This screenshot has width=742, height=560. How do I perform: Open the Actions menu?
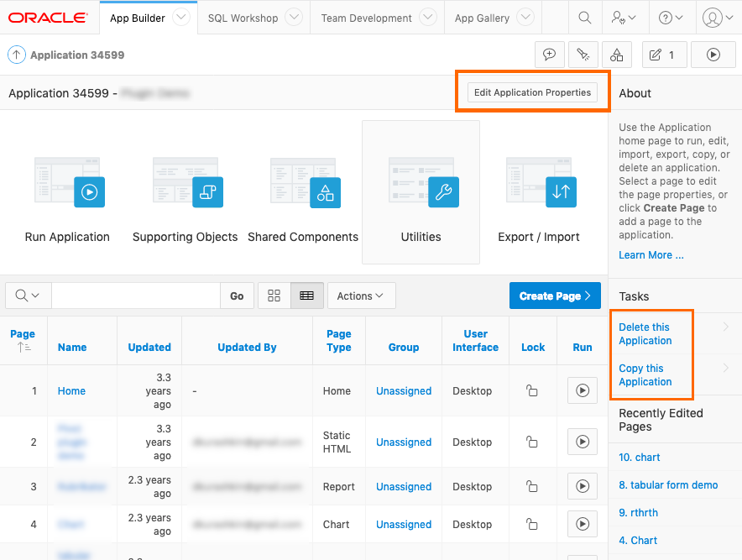click(361, 296)
